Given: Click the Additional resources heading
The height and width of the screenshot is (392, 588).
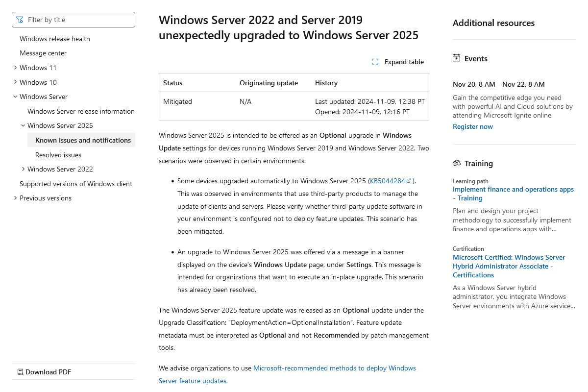Looking at the screenshot, I should pyautogui.click(x=493, y=23).
